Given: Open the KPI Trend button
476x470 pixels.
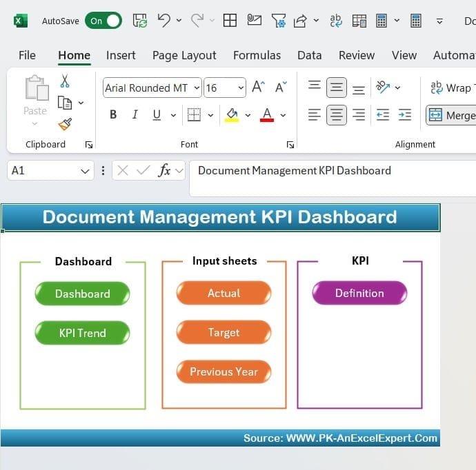Looking at the screenshot, I should click(x=82, y=333).
